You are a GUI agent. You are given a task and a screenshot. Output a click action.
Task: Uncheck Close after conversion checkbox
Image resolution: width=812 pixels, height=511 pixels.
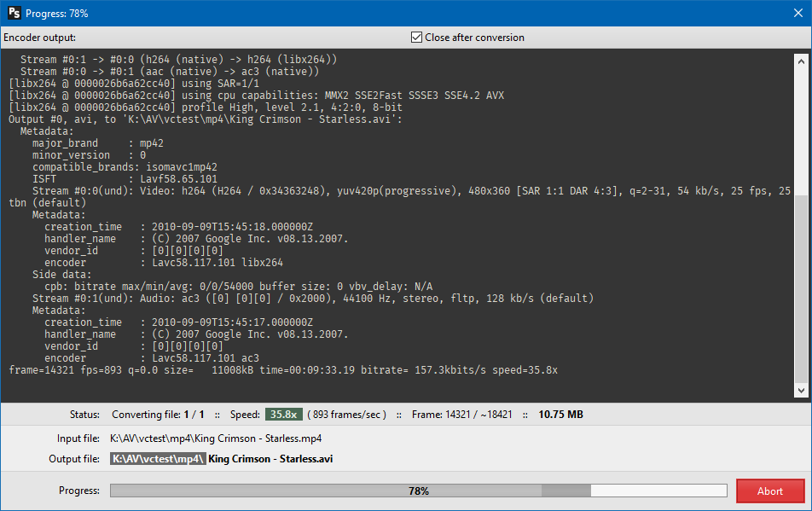416,38
